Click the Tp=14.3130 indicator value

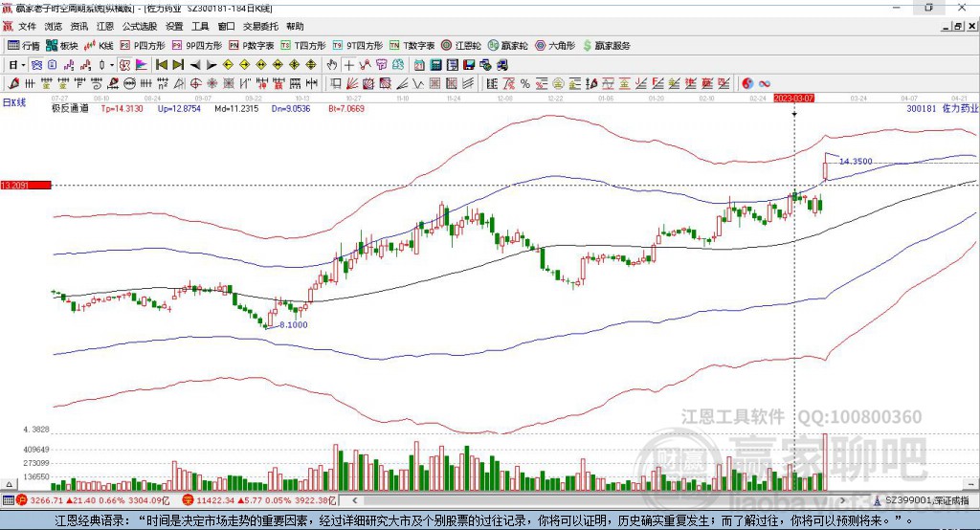[x=122, y=109]
